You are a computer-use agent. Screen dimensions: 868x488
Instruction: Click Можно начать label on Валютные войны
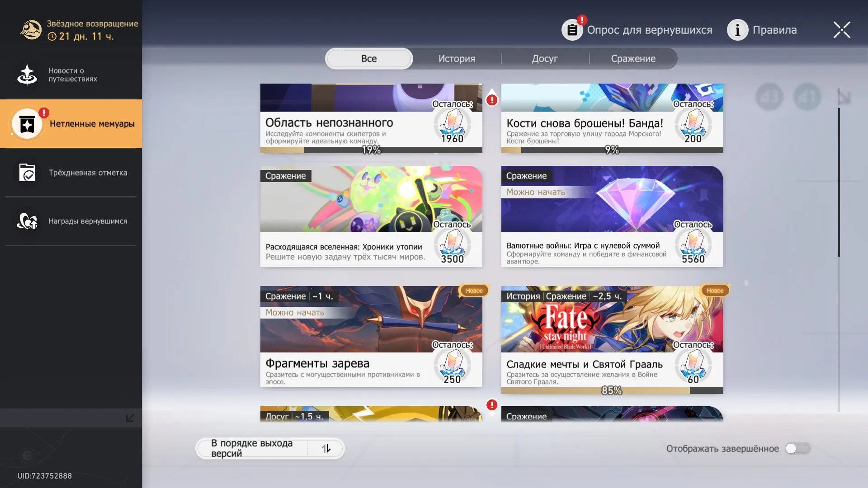536,192
